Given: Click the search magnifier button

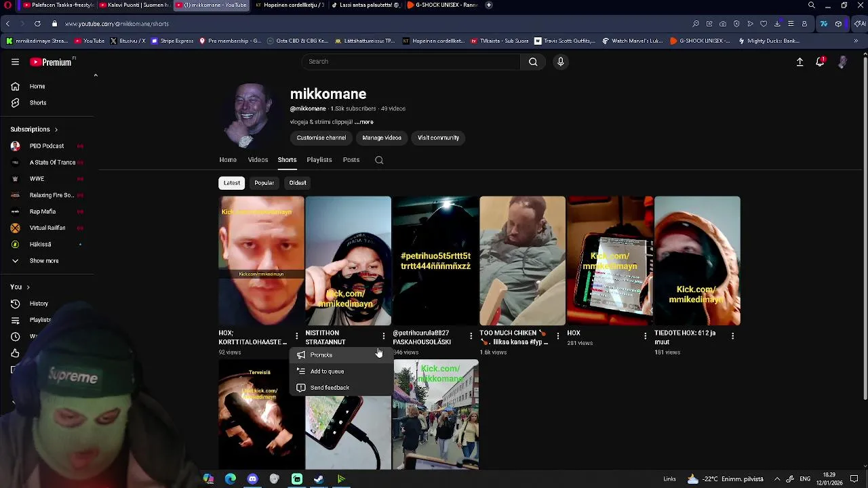Looking at the screenshot, I should coord(533,62).
